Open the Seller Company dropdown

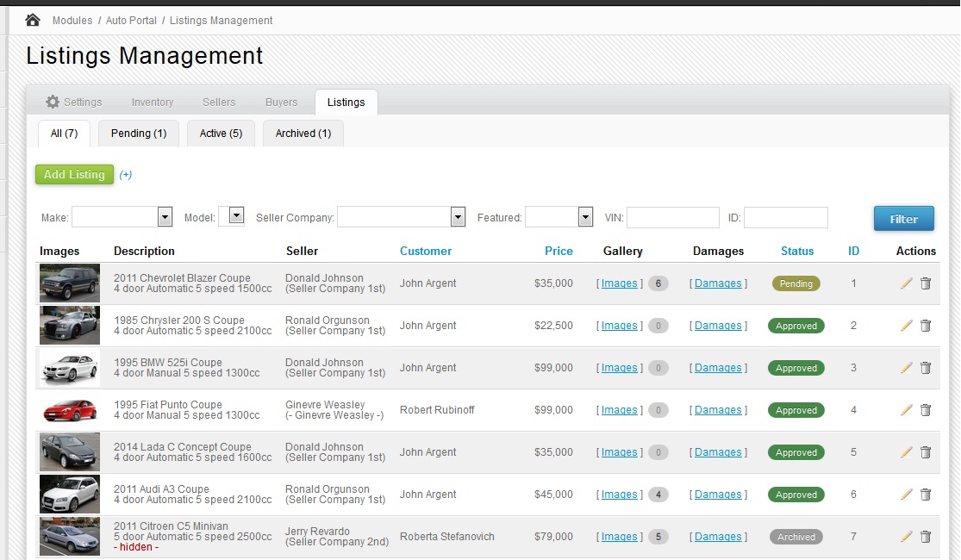click(458, 218)
